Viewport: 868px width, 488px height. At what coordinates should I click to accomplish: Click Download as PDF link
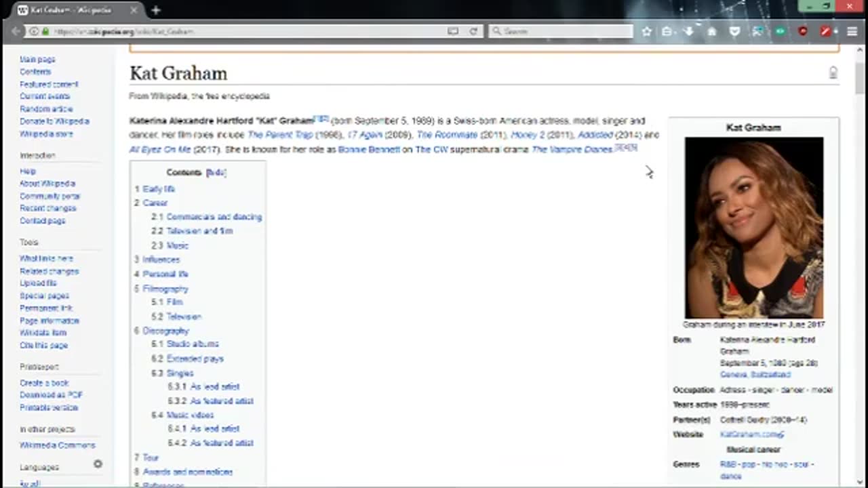click(x=51, y=395)
